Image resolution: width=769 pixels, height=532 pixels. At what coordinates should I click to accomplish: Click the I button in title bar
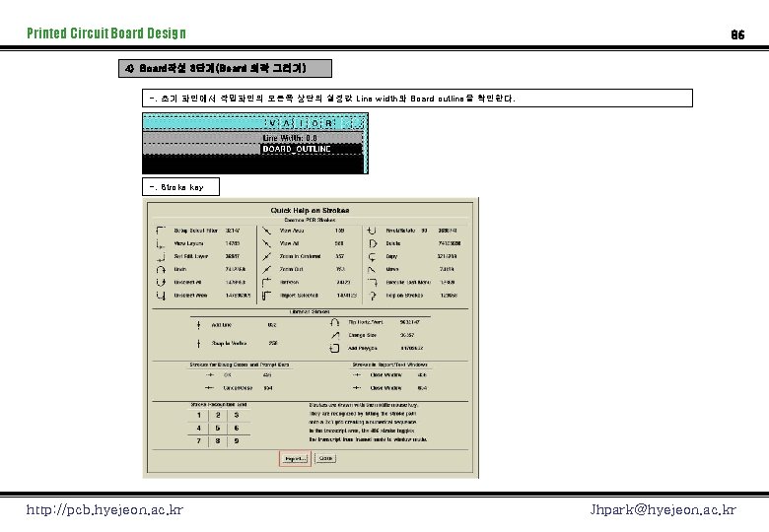pyautogui.click(x=301, y=123)
